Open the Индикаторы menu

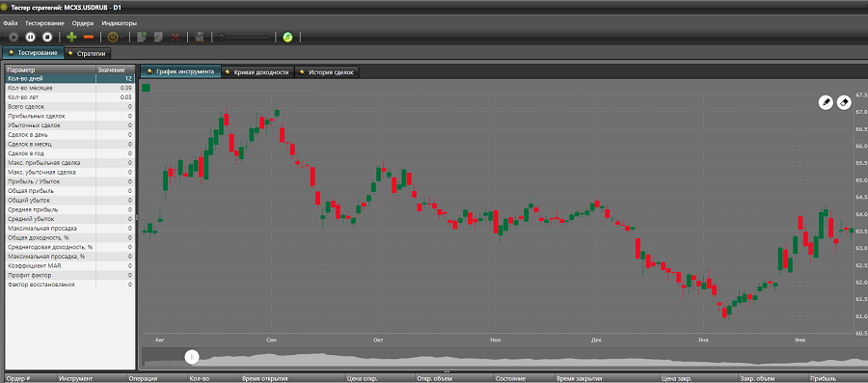pos(119,23)
